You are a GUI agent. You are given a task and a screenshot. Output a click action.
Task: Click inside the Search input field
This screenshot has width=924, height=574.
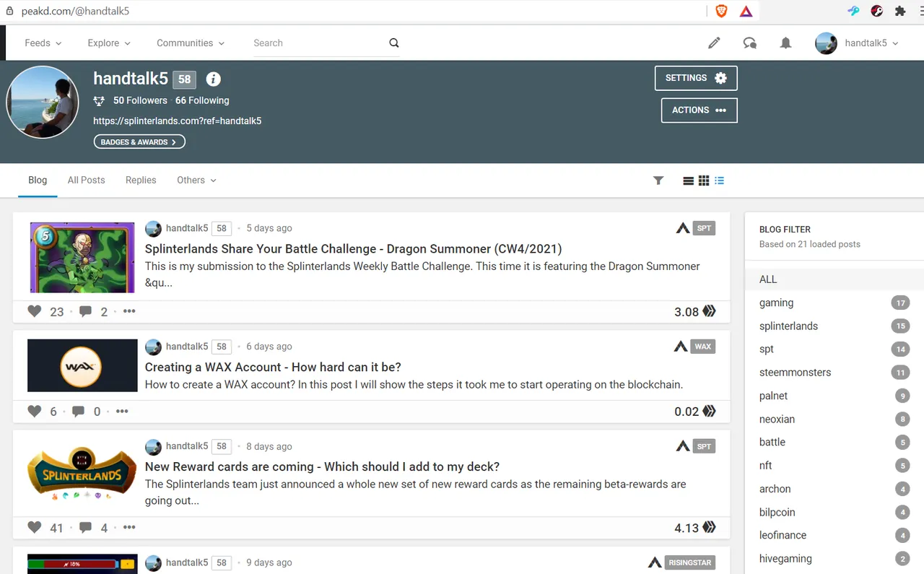point(318,43)
